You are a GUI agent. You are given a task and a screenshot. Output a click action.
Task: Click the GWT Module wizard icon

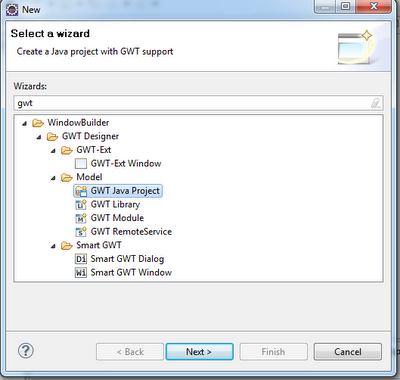(x=81, y=218)
